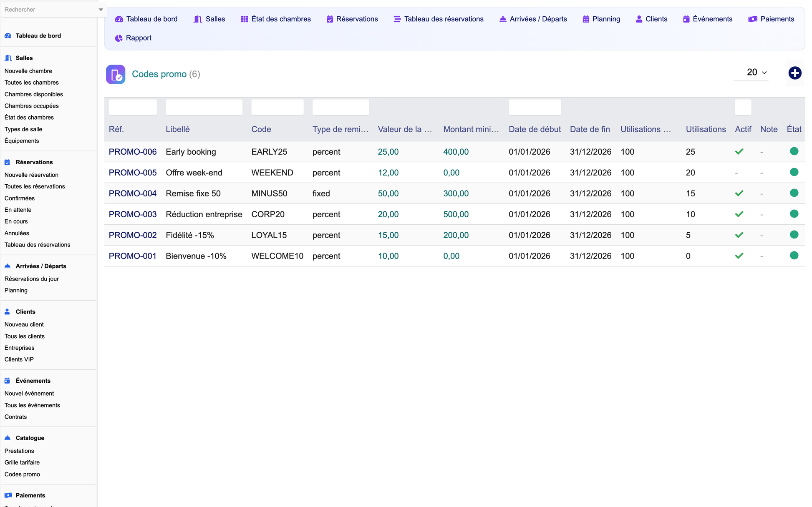Viewport: 812px width, 507px height.
Task: Click green status dot for PROMO-002
Action: point(794,235)
